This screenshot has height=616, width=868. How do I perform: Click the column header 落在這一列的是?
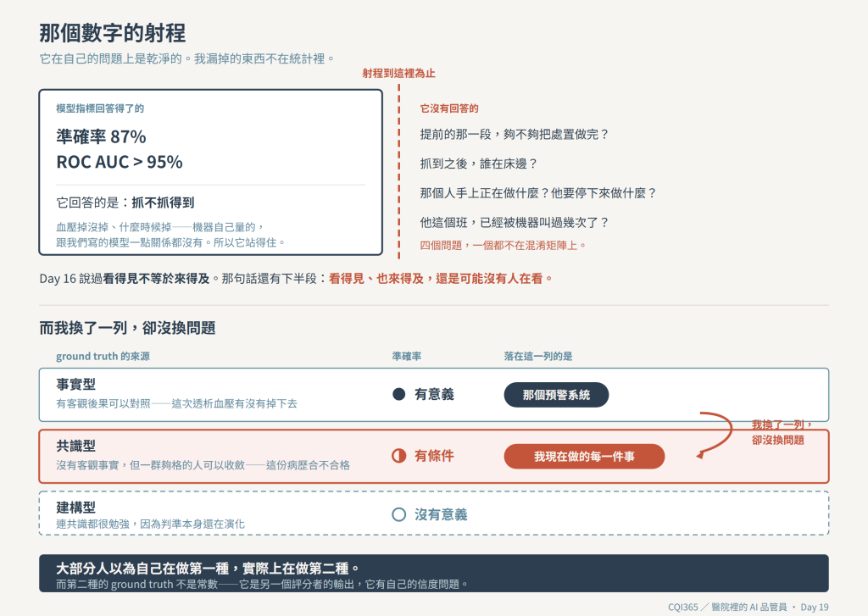(538, 357)
